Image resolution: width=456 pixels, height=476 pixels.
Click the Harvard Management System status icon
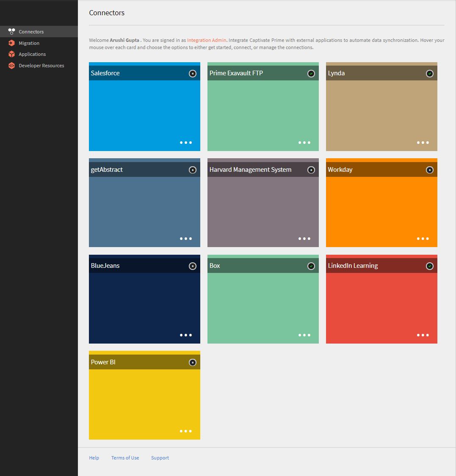[x=311, y=170]
